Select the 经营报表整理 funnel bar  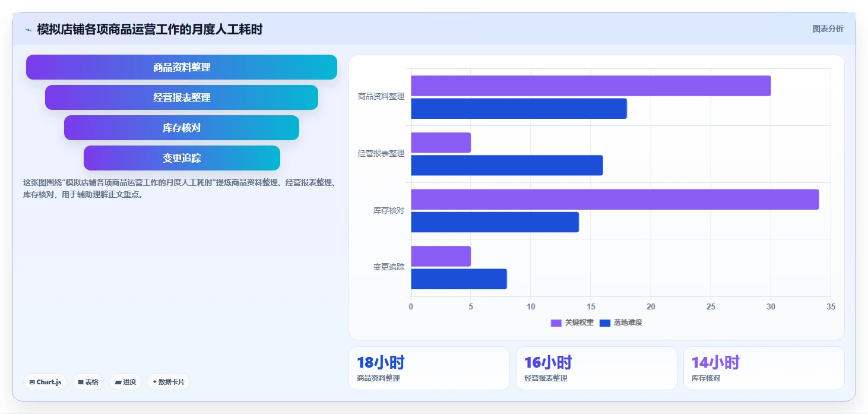(x=182, y=97)
